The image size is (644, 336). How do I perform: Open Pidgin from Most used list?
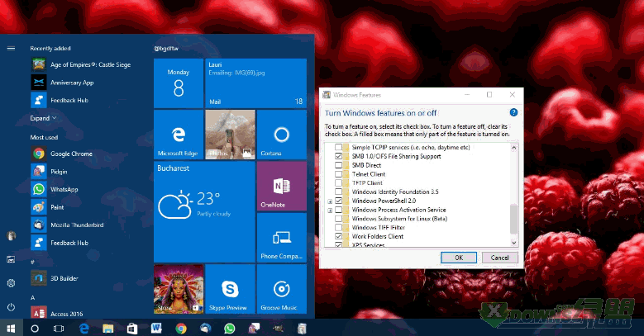[49, 172]
